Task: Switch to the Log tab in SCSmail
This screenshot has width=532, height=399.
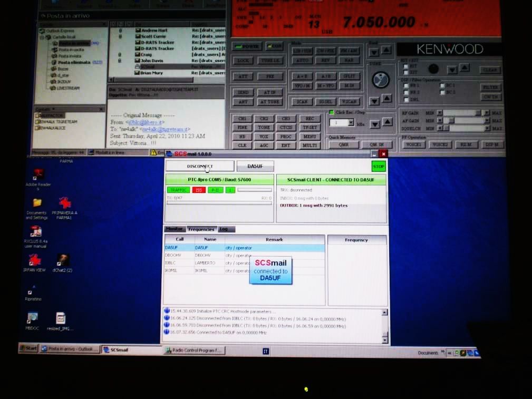Action: (226, 229)
